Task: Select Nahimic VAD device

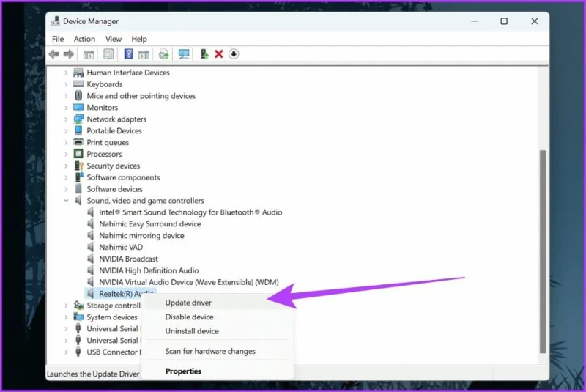Action: pyautogui.click(x=121, y=247)
